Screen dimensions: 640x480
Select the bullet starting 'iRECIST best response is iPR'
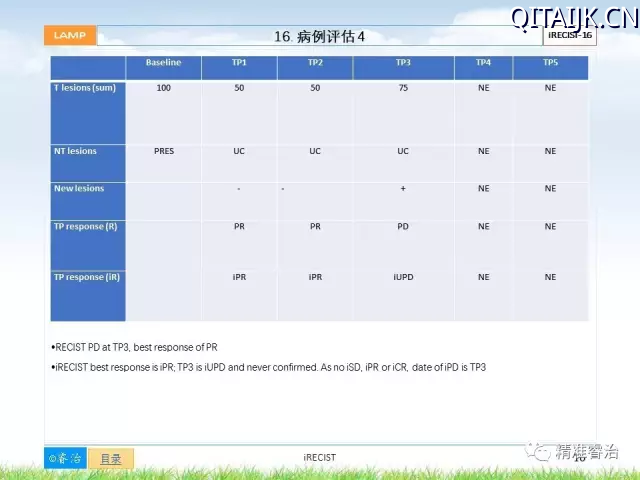[x=269, y=367]
